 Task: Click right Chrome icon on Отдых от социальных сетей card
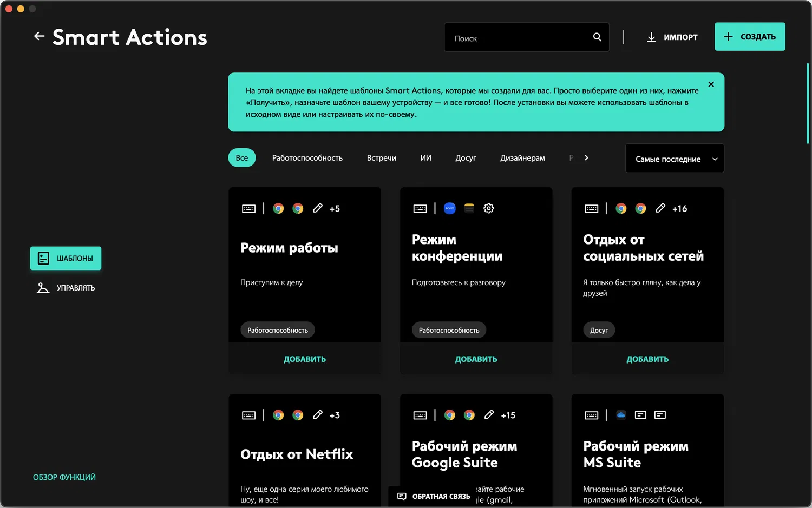coord(641,209)
